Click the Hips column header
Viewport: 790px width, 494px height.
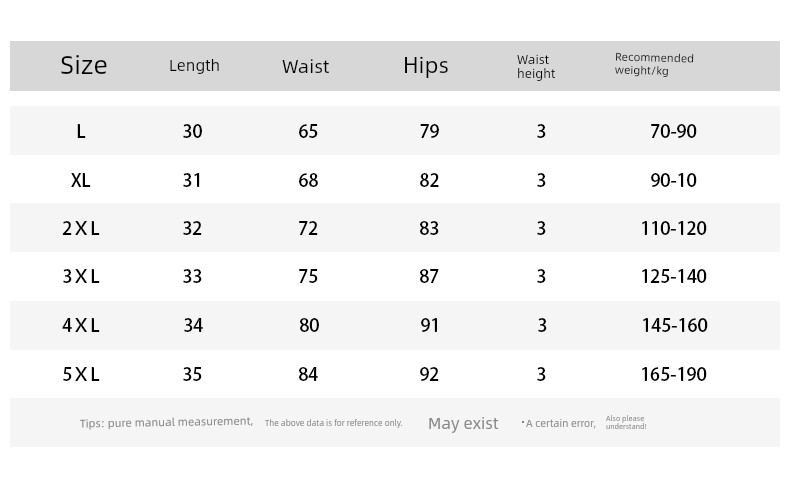point(426,66)
